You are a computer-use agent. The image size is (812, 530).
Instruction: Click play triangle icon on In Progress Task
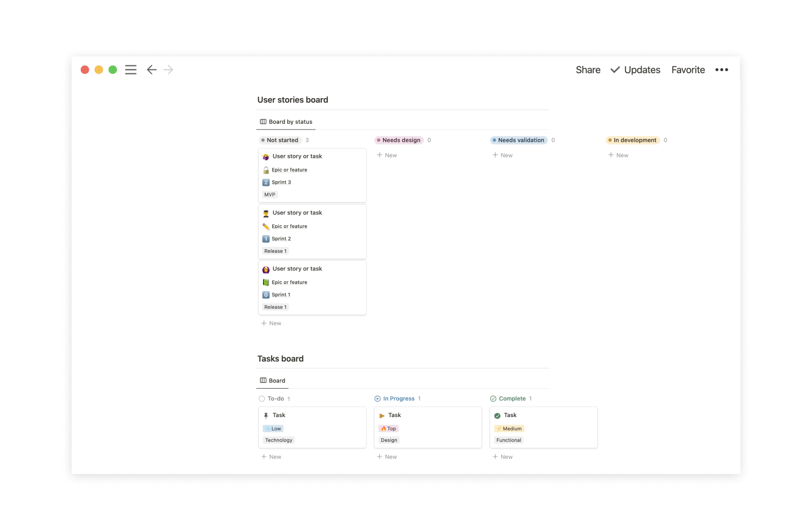(382, 416)
